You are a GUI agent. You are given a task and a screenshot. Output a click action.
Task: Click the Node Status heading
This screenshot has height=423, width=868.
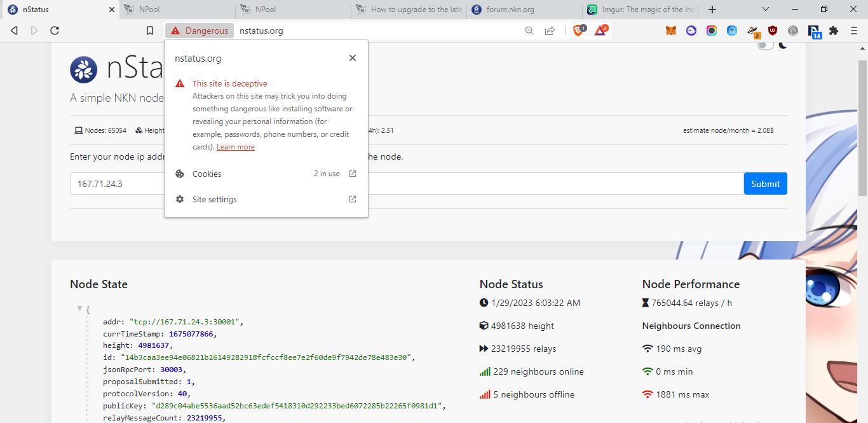[512, 284]
